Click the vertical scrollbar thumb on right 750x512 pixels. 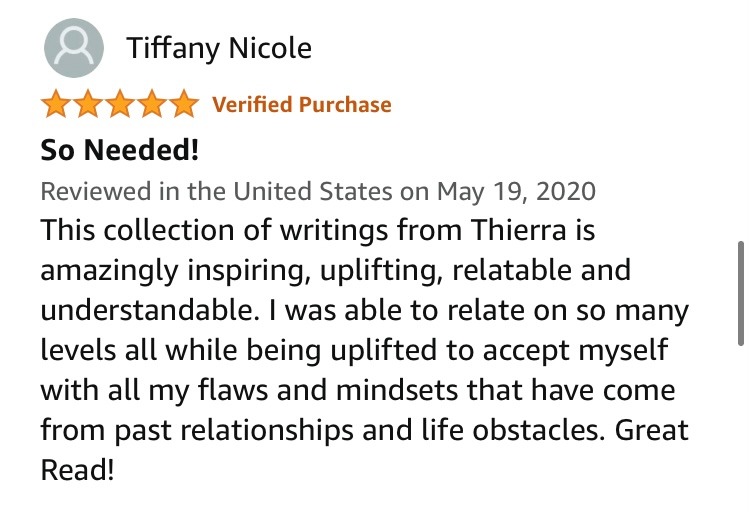pos(741,293)
